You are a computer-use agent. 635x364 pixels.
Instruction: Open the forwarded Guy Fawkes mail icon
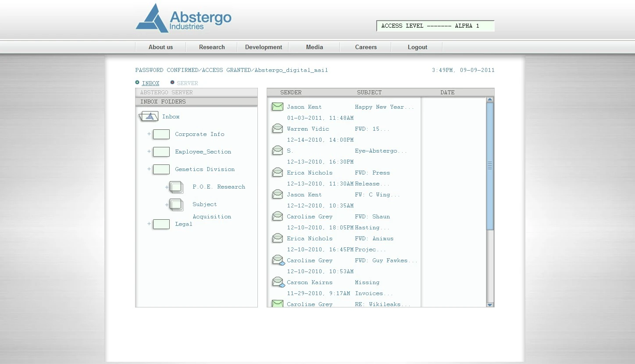(278, 260)
